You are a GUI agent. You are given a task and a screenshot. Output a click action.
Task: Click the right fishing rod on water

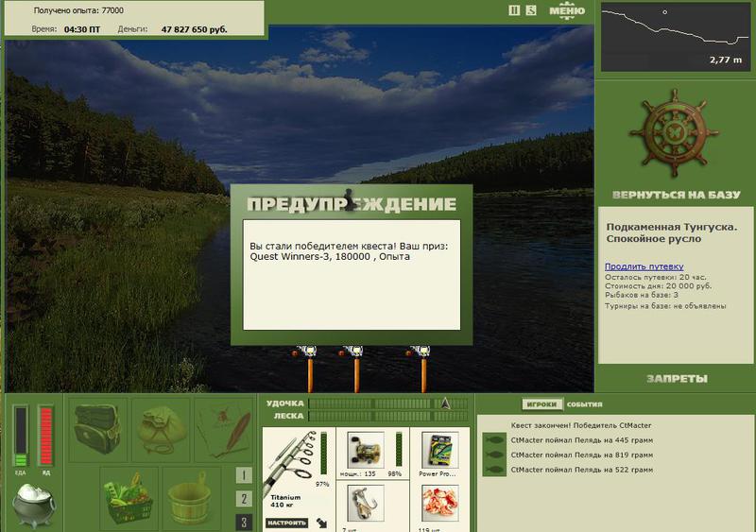click(x=422, y=369)
